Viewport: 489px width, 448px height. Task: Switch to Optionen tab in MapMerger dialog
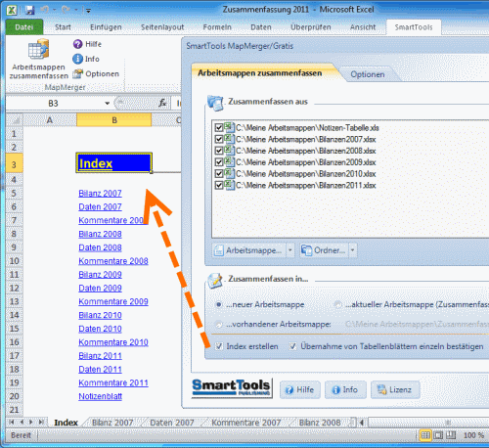(368, 74)
